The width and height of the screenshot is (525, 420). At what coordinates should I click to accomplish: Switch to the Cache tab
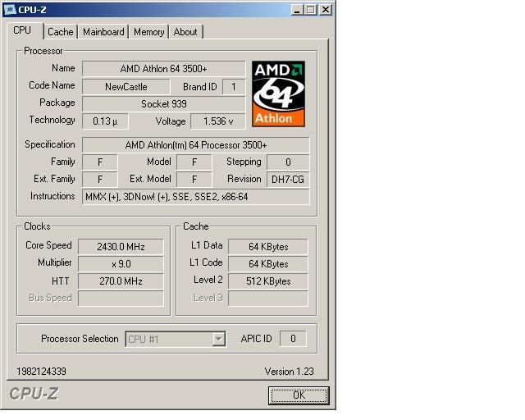tap(60, 32)
